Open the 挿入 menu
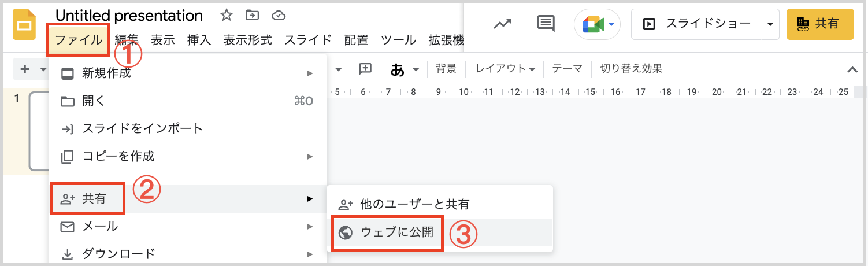This screenshot has width=868, height=266. pos(199,40)
